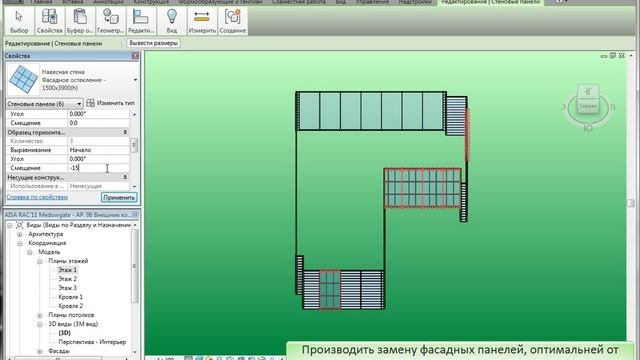Expand the Фасады tree node
Screen dimensions: 640x360
pos(40,351)
